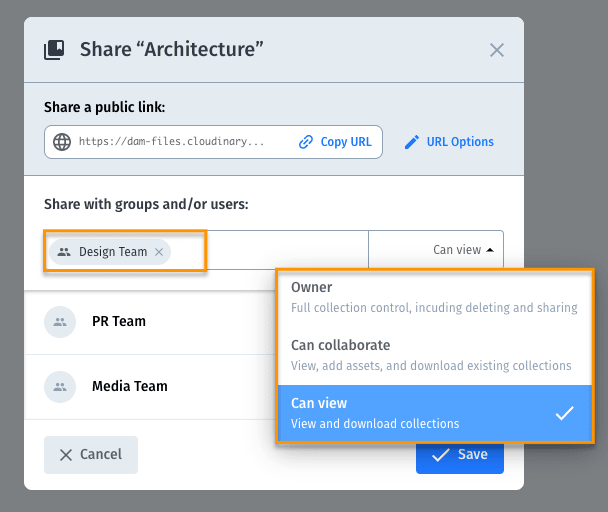Screen dimensions: 608x512
Task: Click the pencil icon beside URL Options
Action: click(x=412, y=142)
